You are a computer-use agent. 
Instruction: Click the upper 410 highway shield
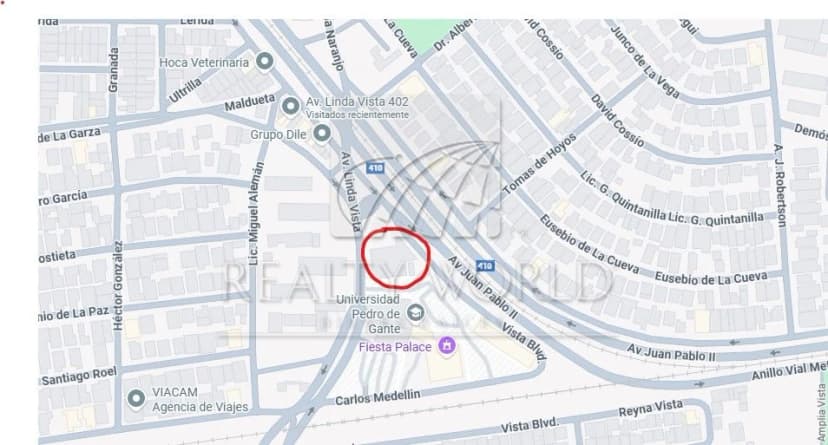coord(375,168)
